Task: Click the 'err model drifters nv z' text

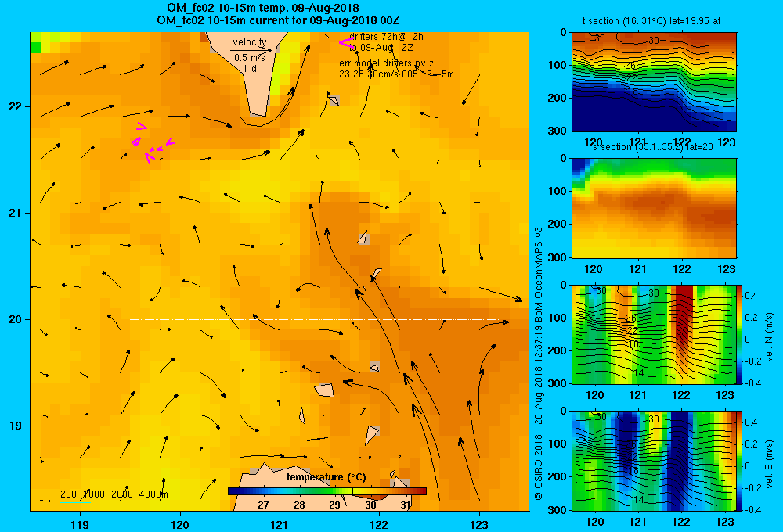Action: coord(387,63)
